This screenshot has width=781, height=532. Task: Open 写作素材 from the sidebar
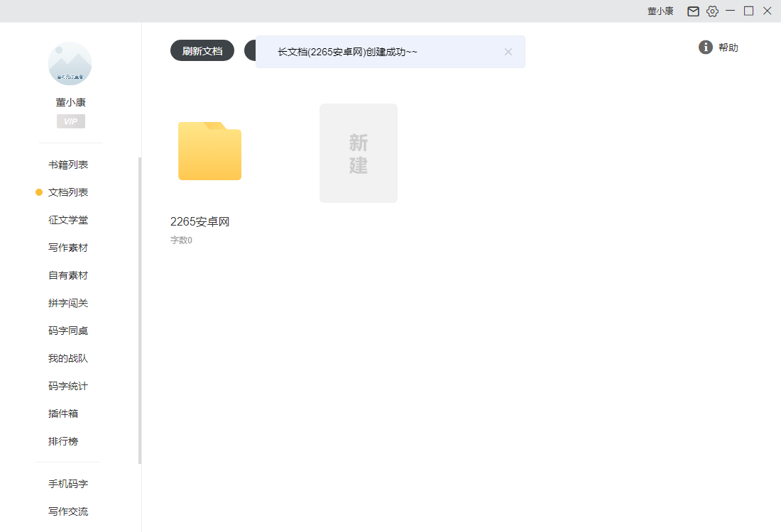67,247
